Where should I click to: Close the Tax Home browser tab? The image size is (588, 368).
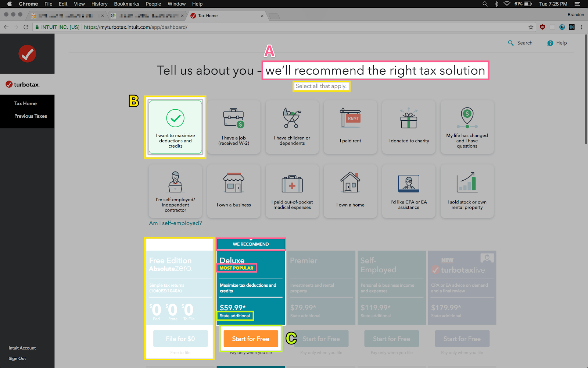pos(262,16)
